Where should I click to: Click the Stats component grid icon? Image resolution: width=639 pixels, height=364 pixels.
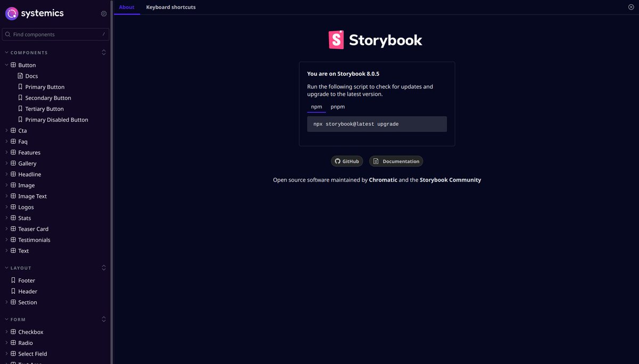[13, 218]
